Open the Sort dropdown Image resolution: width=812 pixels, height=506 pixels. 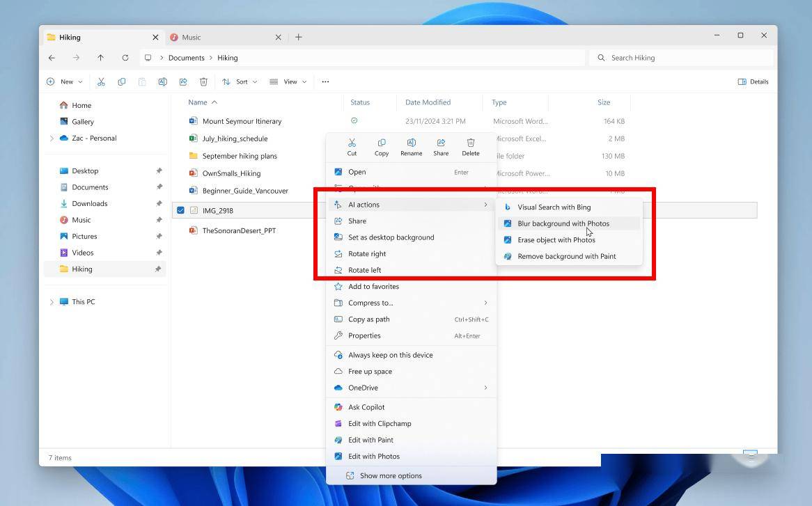point(240,81)
